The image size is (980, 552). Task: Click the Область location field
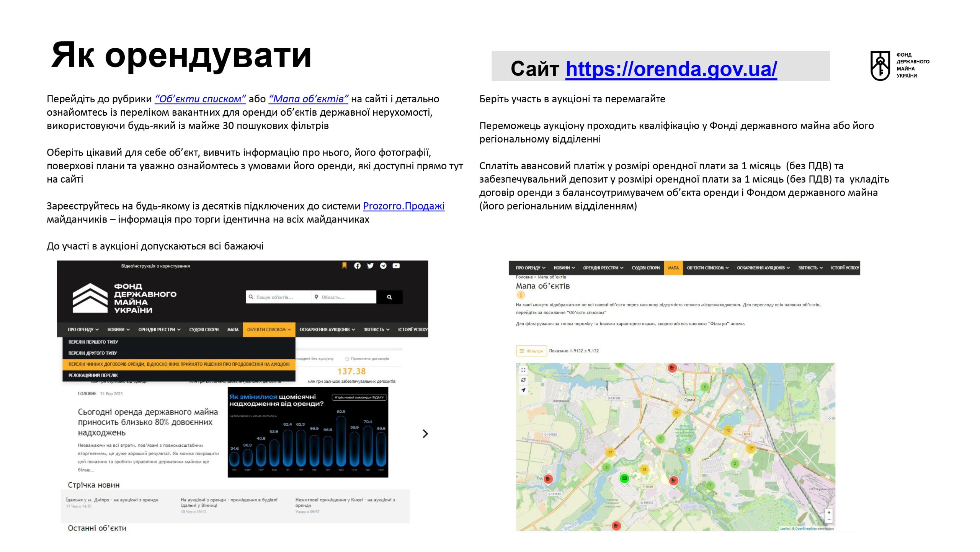(344, 297)
